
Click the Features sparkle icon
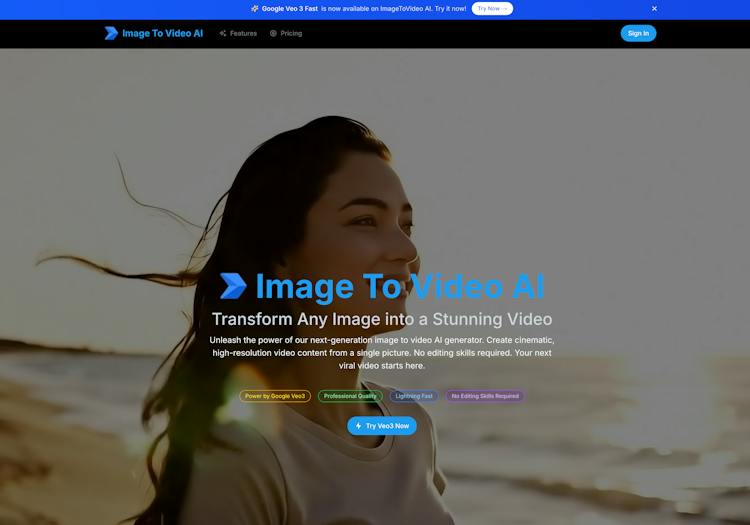223,33
